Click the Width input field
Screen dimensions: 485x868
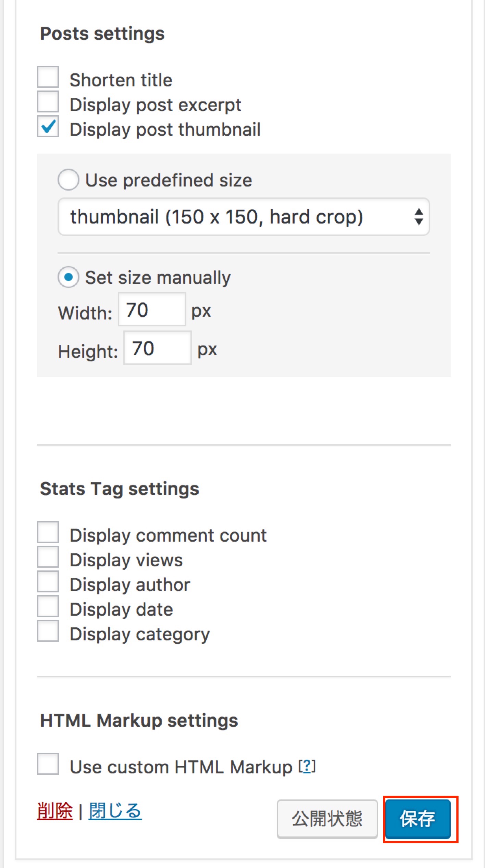click(152, 310)
